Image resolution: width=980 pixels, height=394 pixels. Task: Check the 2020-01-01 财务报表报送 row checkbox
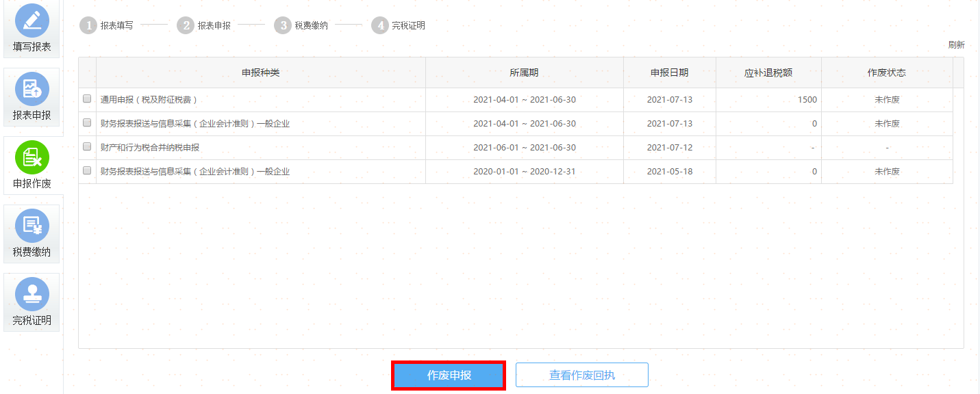point(87,171)
